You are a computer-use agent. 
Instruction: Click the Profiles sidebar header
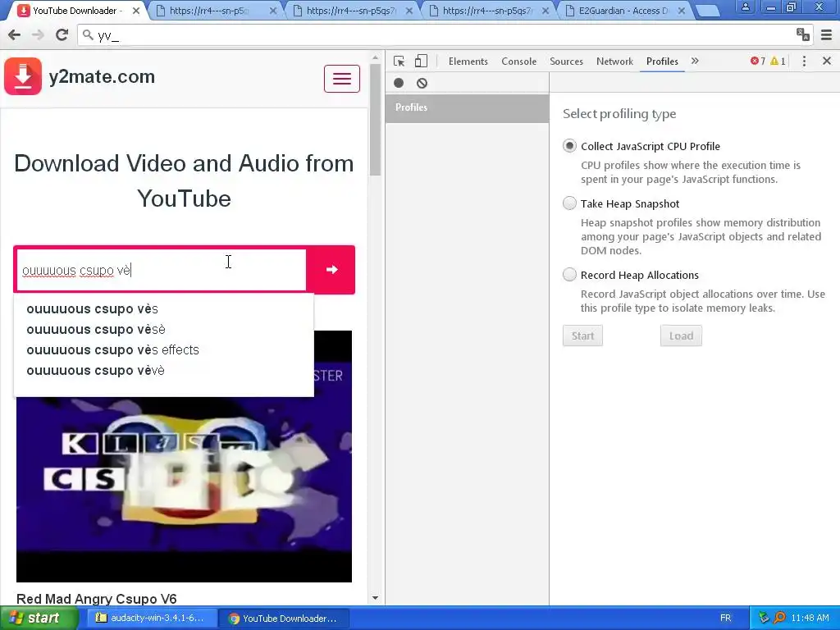click(x=467, y=107)
